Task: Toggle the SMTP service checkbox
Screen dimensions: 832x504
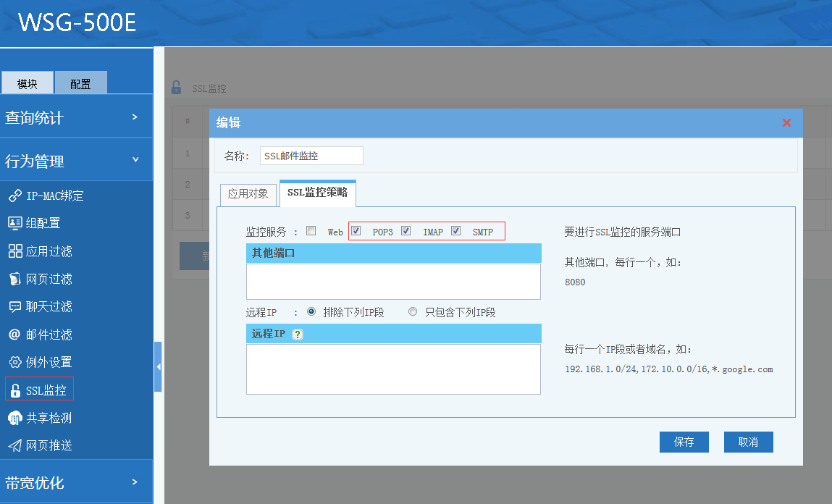Action: 456,231
